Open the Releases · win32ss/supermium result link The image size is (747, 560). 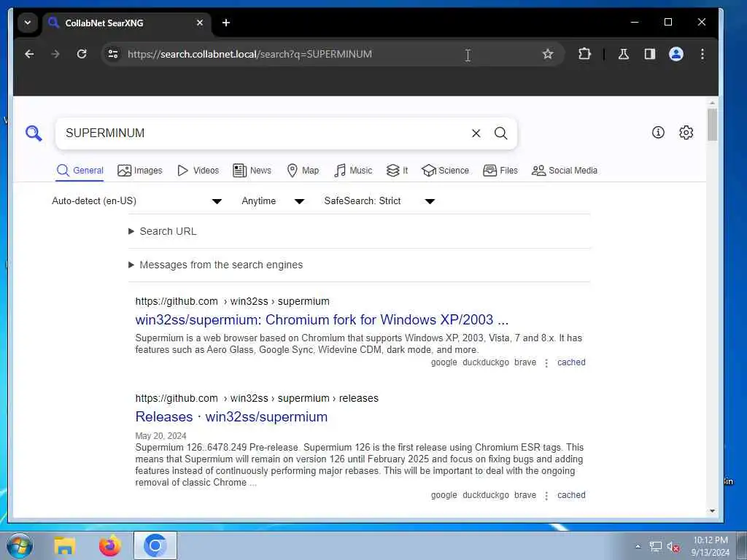pyautogui.click(x=231, y=416)
